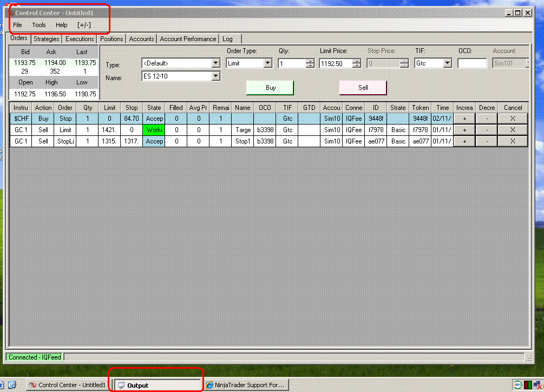Open the File menu
This screenshot has height=392, width=544.
click(17, 25)
